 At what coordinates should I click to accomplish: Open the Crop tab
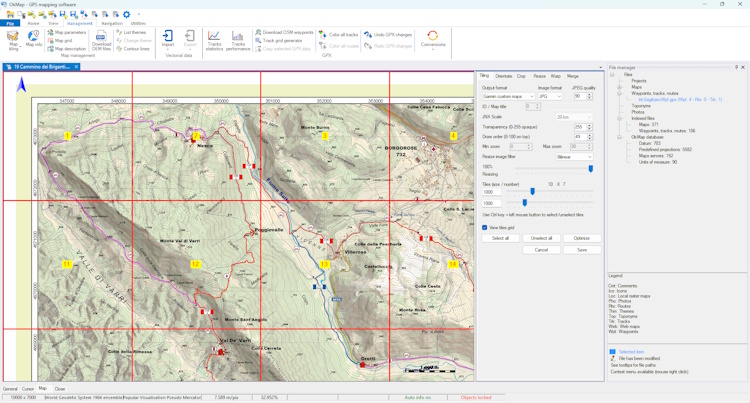coord(521,76)
